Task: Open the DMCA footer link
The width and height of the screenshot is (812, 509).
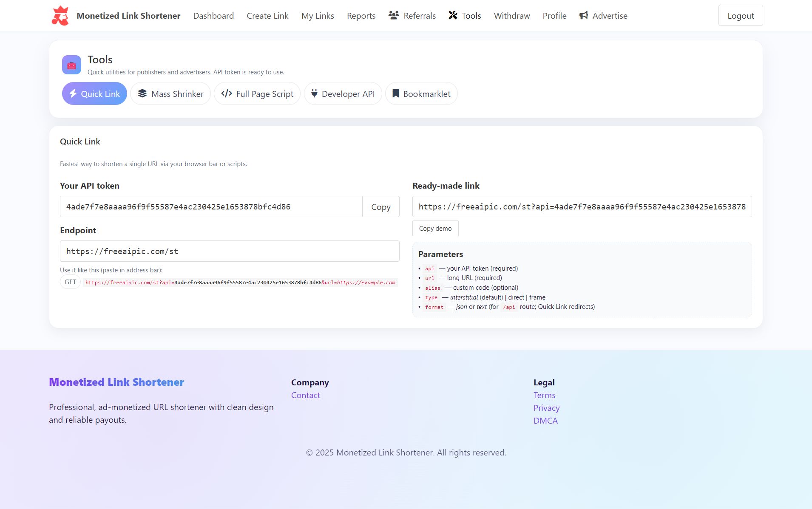Action: tap(545, 421)
